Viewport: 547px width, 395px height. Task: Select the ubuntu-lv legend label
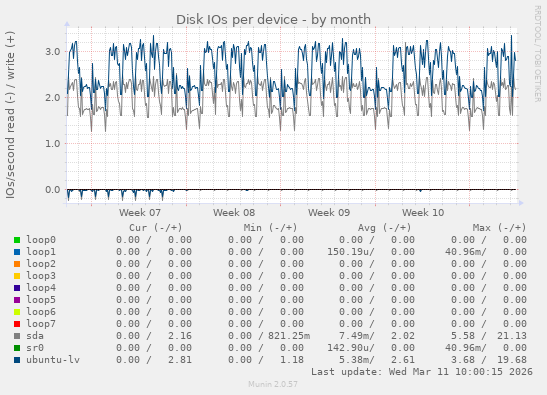click(x=53, y=359)
